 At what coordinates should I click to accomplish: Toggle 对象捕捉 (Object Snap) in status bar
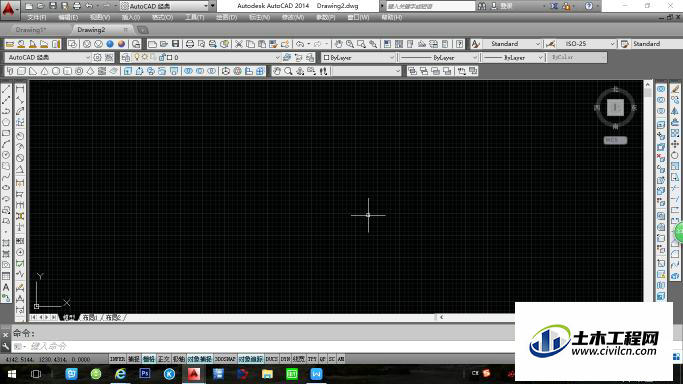point(200,359)
